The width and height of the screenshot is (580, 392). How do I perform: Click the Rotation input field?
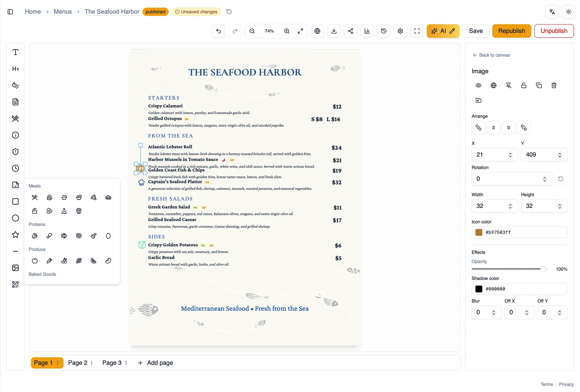512,179
